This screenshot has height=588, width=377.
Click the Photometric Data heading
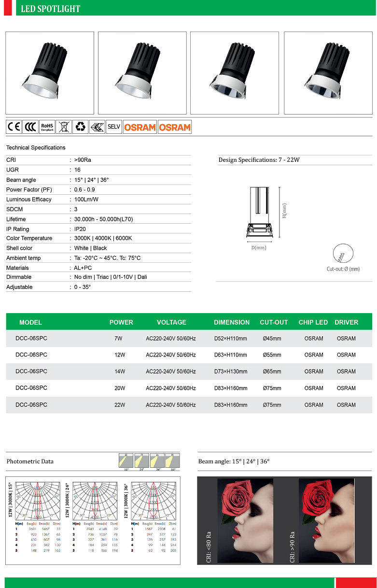(x=30, y=461)
